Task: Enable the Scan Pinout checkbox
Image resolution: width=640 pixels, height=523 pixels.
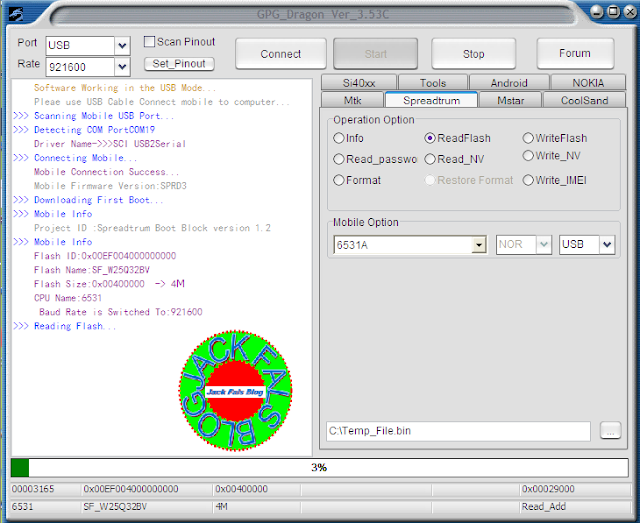Action: 149,42
